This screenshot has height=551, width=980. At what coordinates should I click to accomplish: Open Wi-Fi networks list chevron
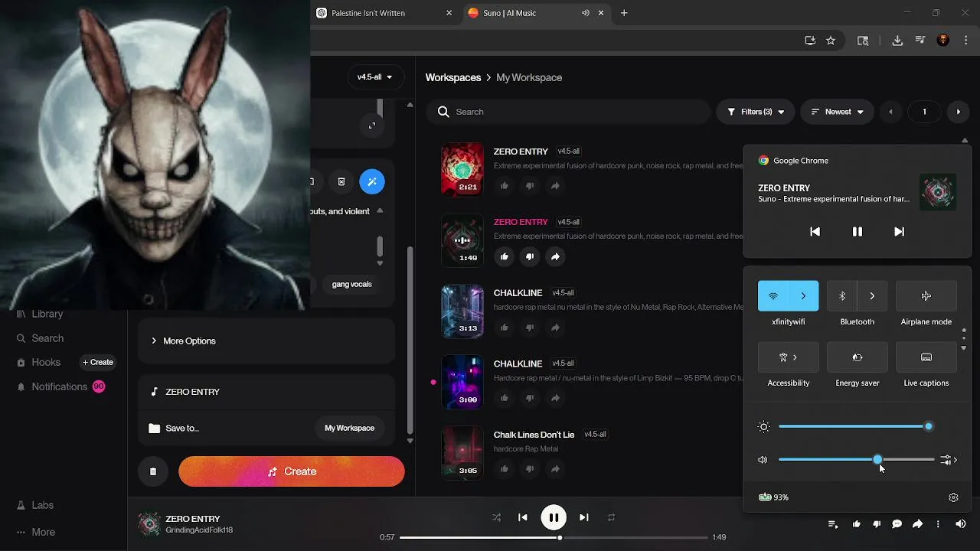pyautogui.click(x=804, y=296)
